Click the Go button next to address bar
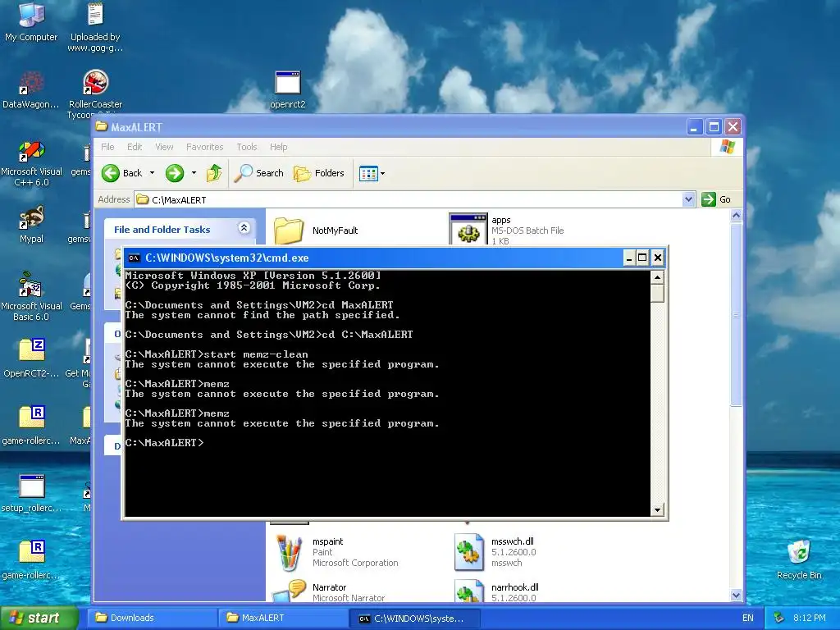840x630 pixels. [716, 199]
